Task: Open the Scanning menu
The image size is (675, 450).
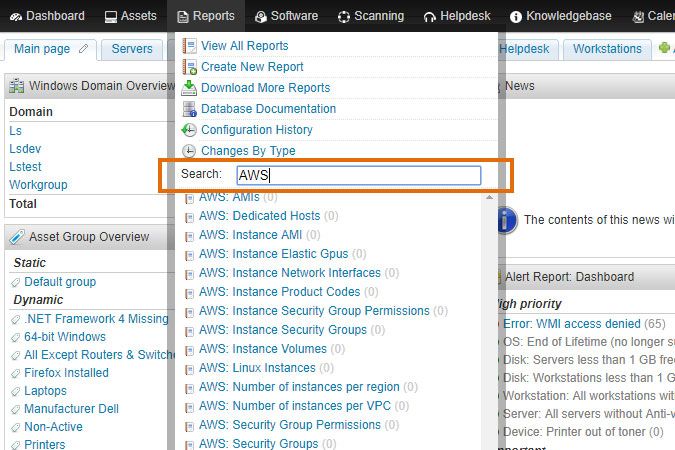Action: click(x=371, y=16)
